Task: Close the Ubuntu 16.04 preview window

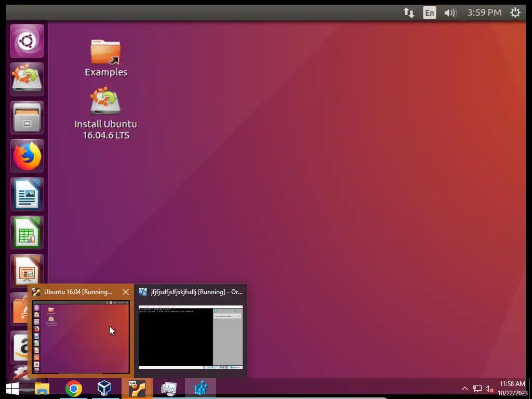Action: [x=126, y=292]
